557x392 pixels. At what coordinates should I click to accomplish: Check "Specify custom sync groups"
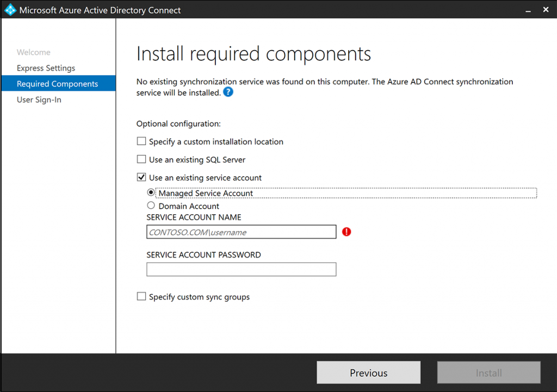(141, 296)
